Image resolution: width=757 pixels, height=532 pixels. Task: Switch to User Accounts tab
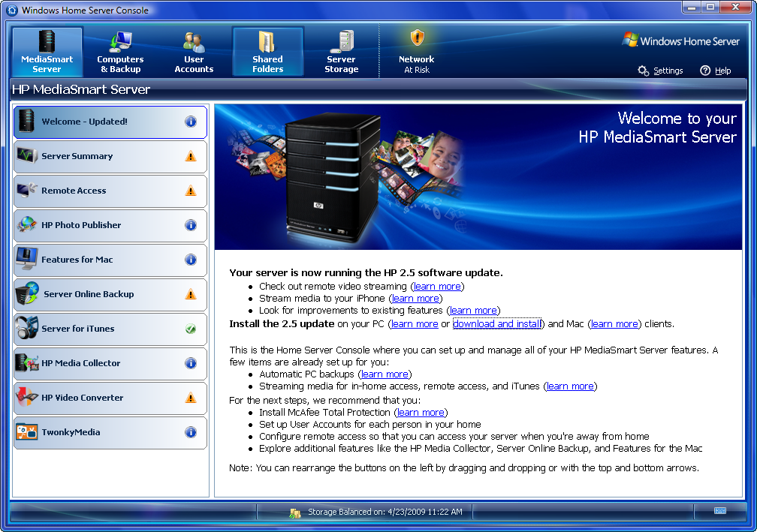[x=194, y=52]
